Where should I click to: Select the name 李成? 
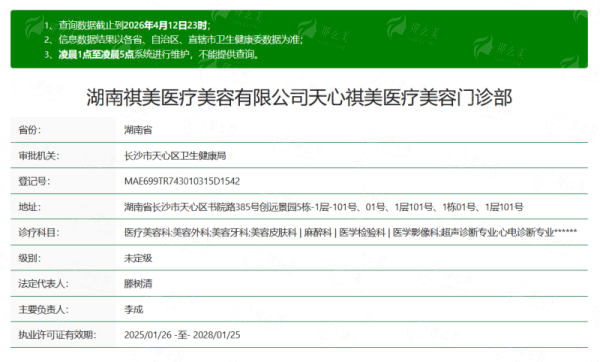click(x=134, y=309)
